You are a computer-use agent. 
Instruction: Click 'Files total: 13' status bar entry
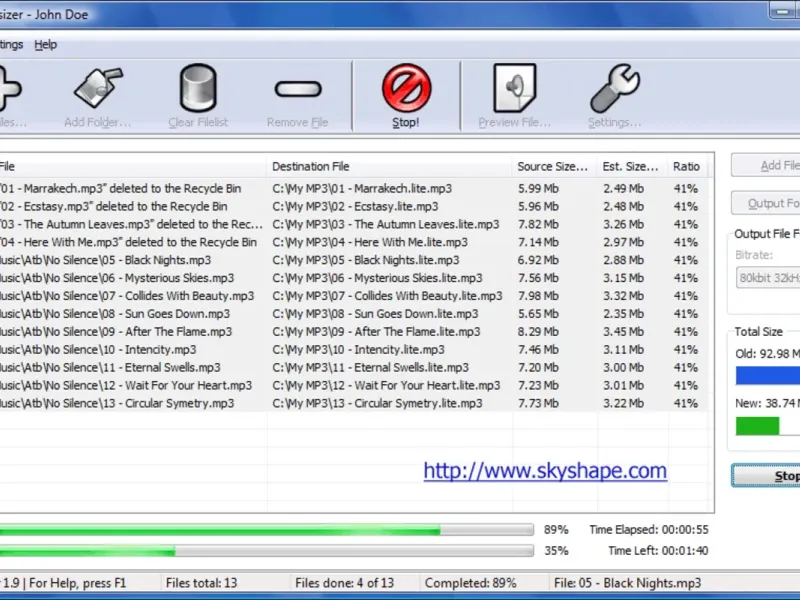pyautogui.click(x=202, y=583)
